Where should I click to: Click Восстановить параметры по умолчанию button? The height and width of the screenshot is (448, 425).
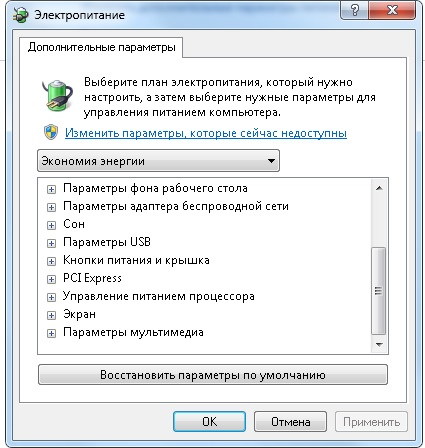click(x=213, y=375)
